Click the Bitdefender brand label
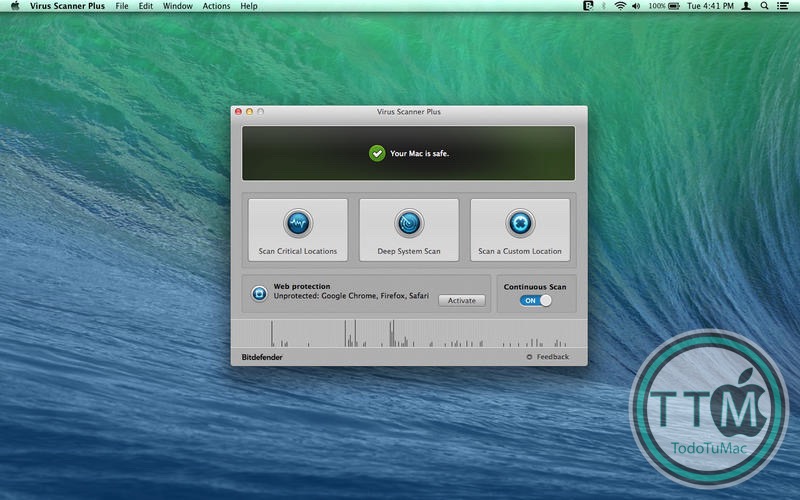Viewport: 800px width, 500px height. 262,357
